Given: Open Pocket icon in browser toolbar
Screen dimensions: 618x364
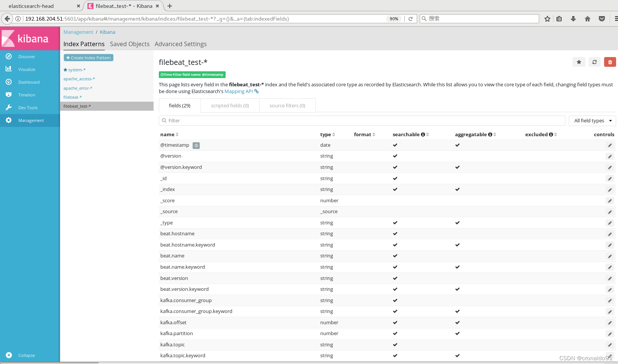Looking at the screenshot, I should click(602, 19).
